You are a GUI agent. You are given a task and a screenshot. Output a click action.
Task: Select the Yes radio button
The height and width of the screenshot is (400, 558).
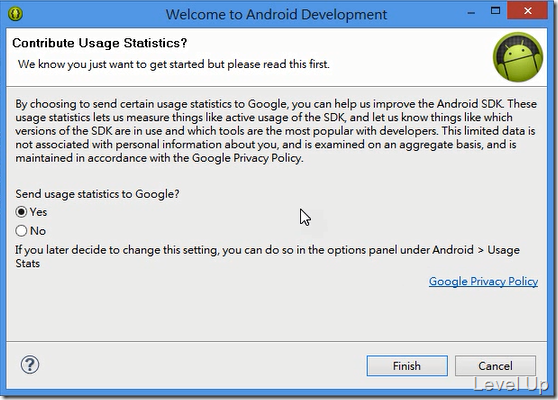[x=21, y=212]
